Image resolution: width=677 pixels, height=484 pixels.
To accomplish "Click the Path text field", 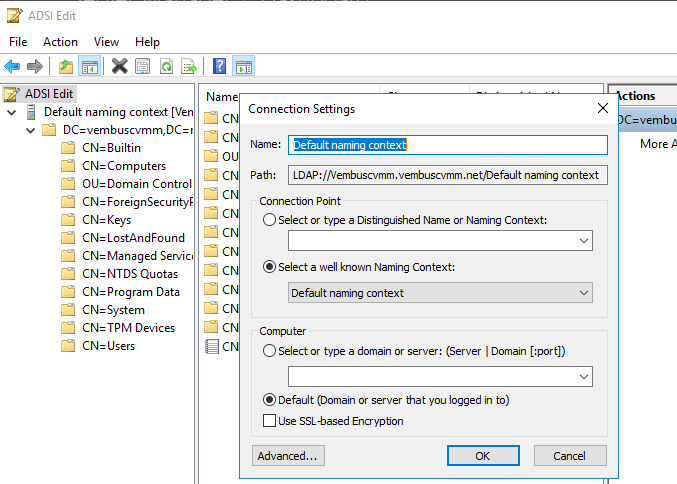I will coord(448,175).
